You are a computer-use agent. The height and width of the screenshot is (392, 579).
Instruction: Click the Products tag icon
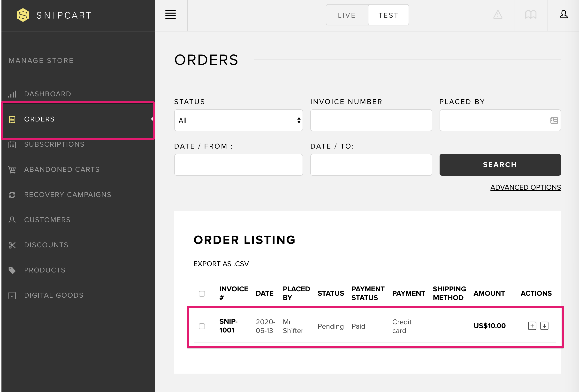[x=12, y=270]
